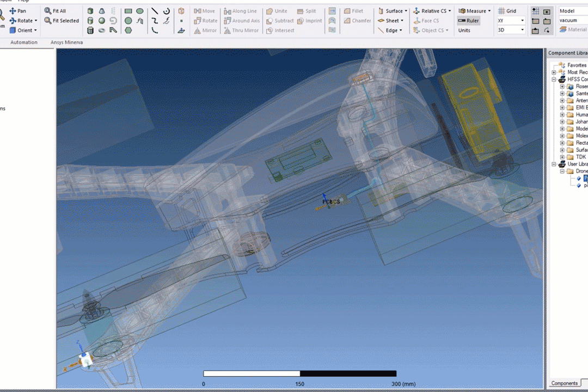The image size is (588, 392).
Task: Open the vacuum material dropdown
Action: [x=573, y=20]
